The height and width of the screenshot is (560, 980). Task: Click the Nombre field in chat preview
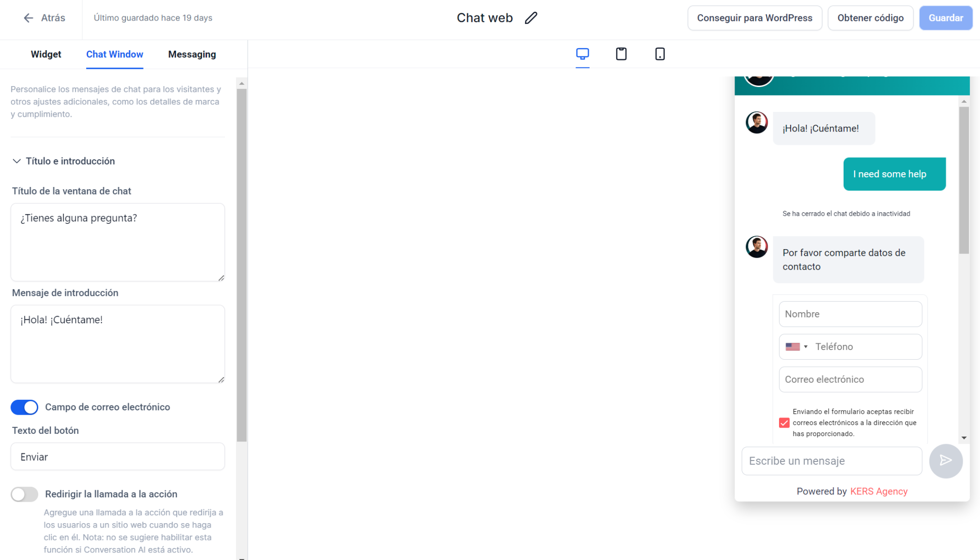pyautogui.click(x=850, y=314)
